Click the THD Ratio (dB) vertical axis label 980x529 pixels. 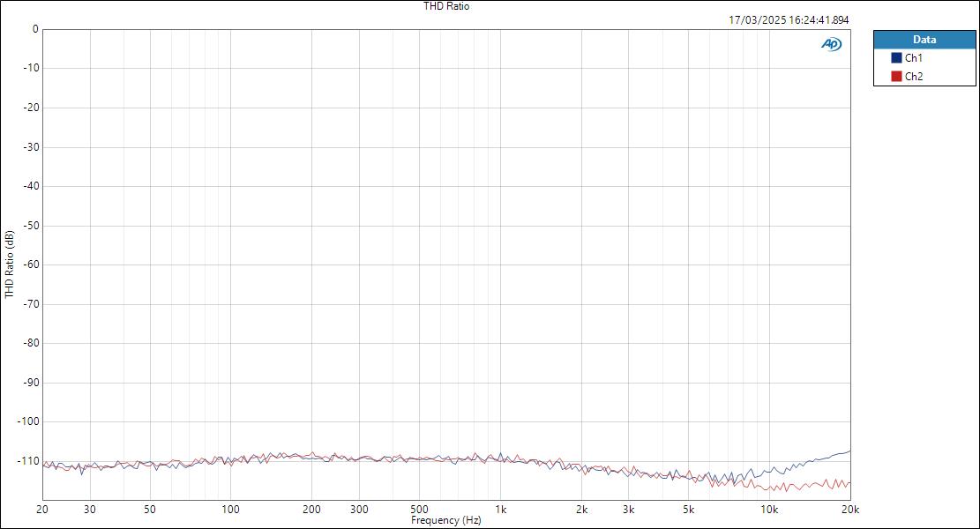coord(8,264)
